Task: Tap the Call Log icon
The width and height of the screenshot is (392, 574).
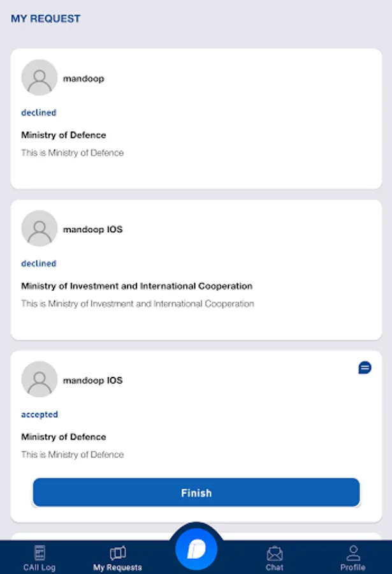Action: [x=40, y=552]
